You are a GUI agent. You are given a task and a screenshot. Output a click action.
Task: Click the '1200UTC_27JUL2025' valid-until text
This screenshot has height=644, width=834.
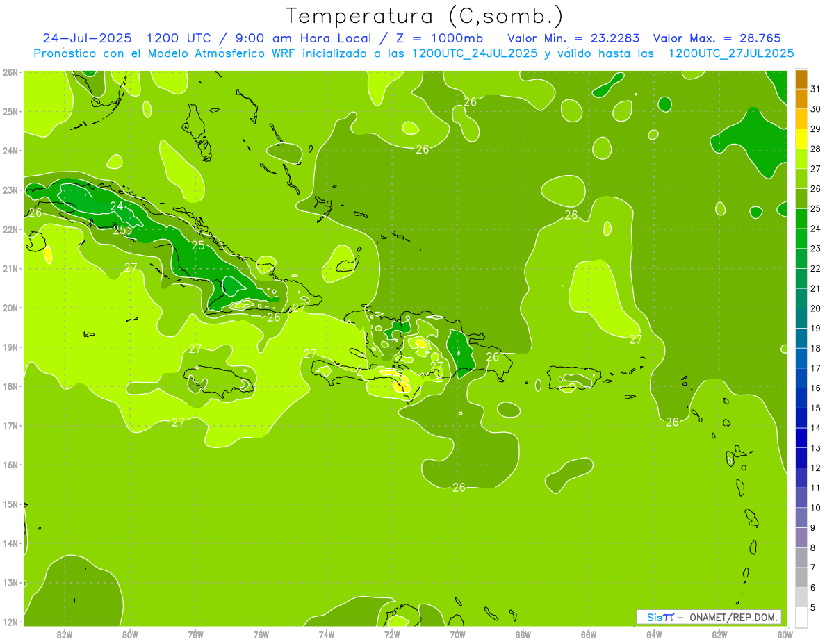[731, 53]
